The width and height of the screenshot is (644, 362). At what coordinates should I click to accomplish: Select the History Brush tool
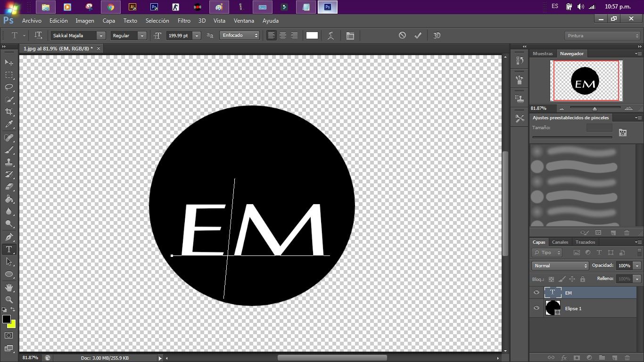(9, 174)
